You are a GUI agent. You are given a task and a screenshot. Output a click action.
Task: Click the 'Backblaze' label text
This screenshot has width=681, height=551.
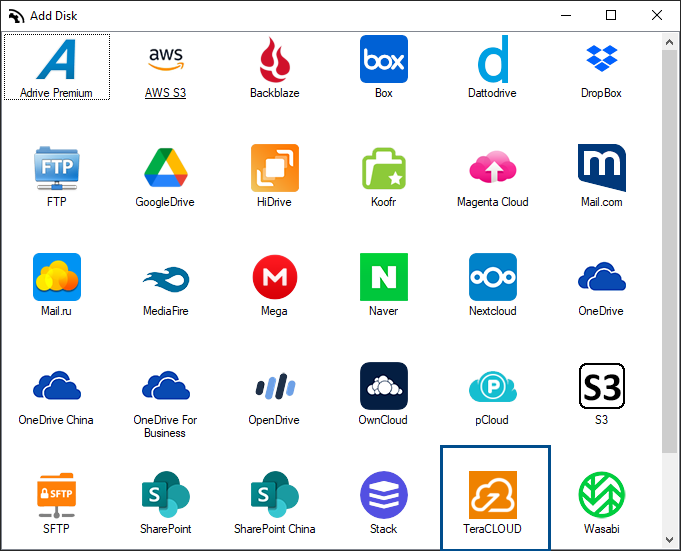[x=275, y=93]
